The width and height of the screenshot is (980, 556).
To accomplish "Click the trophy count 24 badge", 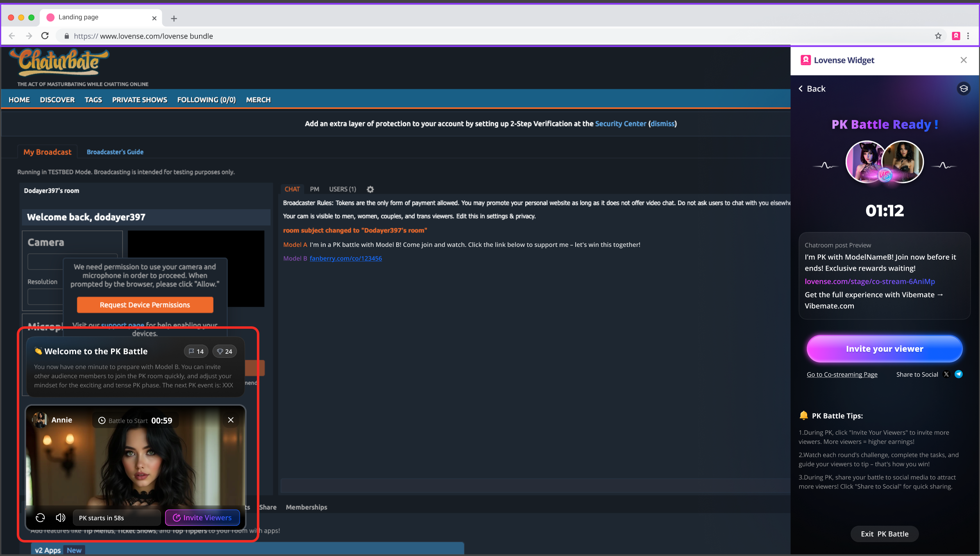I will click(225, 351).
